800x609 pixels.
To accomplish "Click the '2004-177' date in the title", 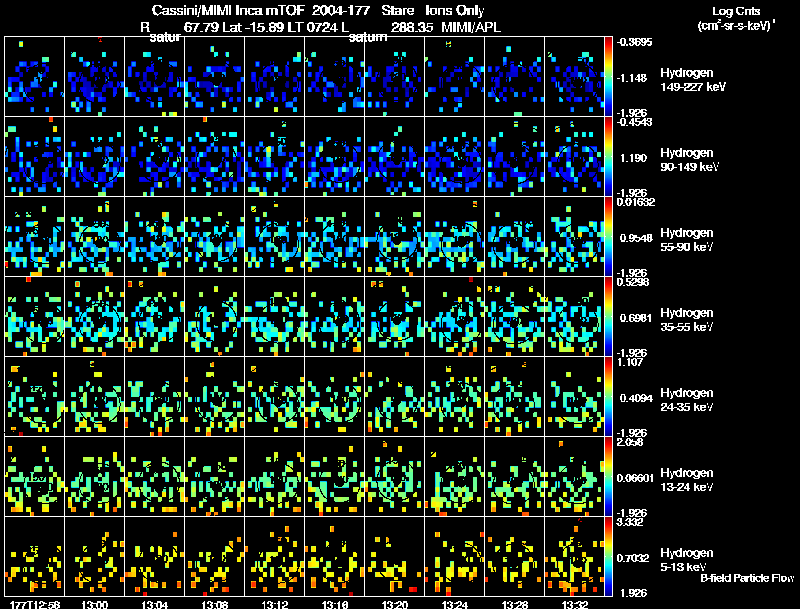I will 341,10.
